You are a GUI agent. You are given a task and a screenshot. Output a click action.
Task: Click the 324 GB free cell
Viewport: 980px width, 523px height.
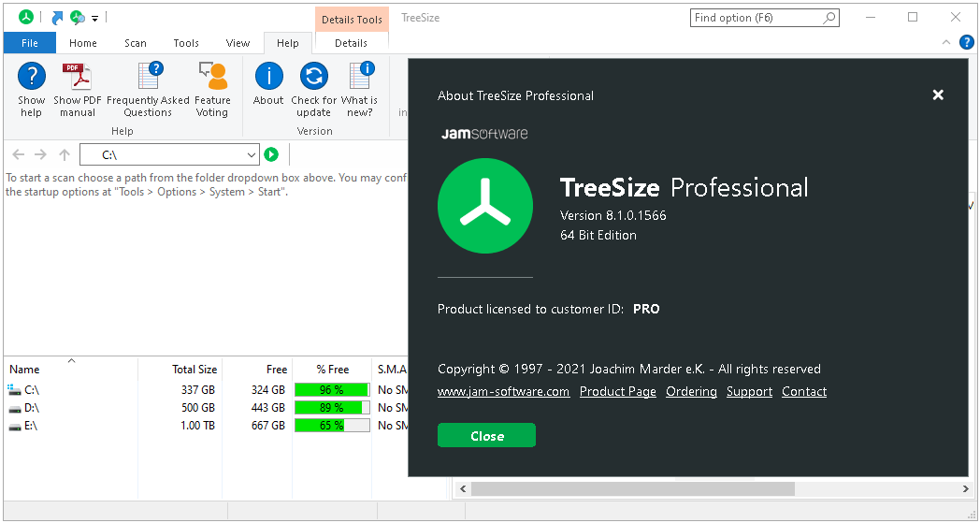tap(268, 390)
